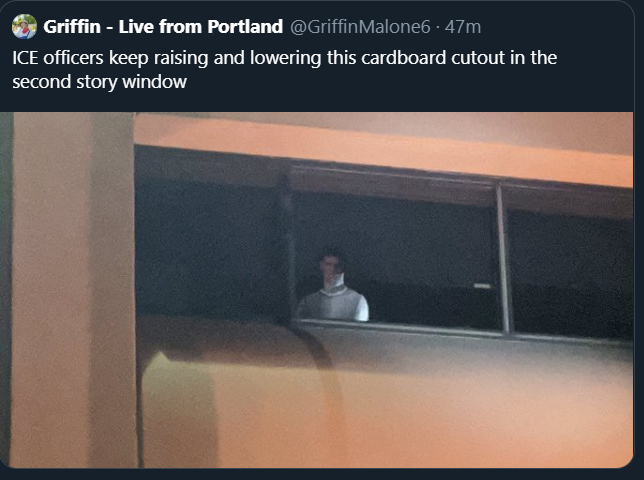Open Griffin's profile picture avatar

24,27
